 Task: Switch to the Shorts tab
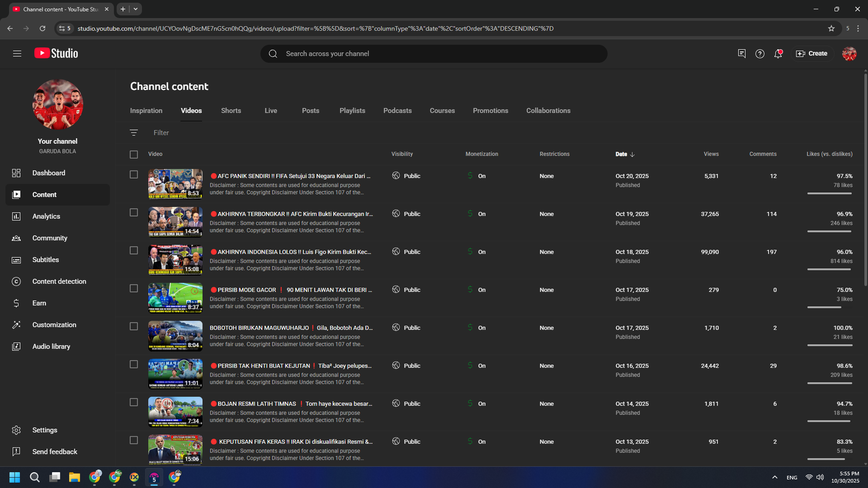(231, 111)
